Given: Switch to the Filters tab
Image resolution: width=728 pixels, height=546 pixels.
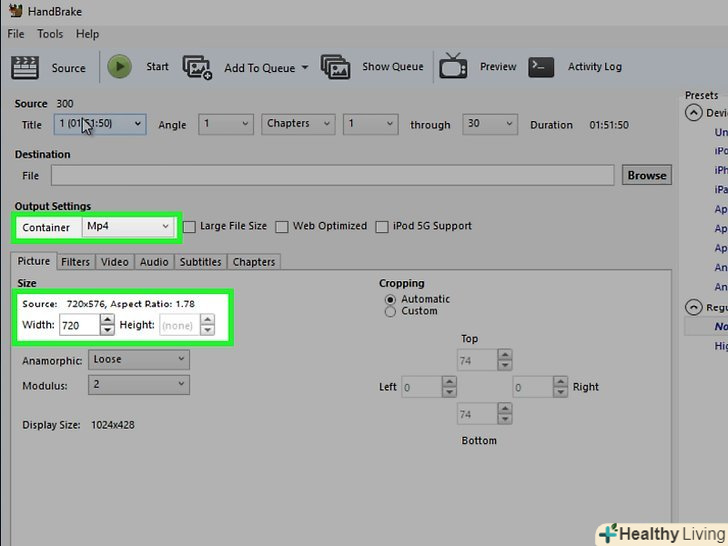Looking at the screenshot, I should point(75,262).
